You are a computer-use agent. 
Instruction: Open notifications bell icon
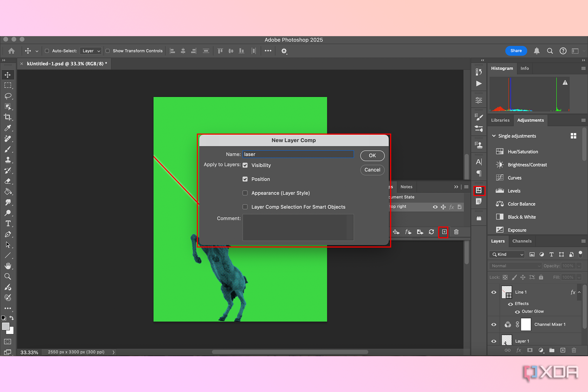pyautogui.click(x=537, y=51)
